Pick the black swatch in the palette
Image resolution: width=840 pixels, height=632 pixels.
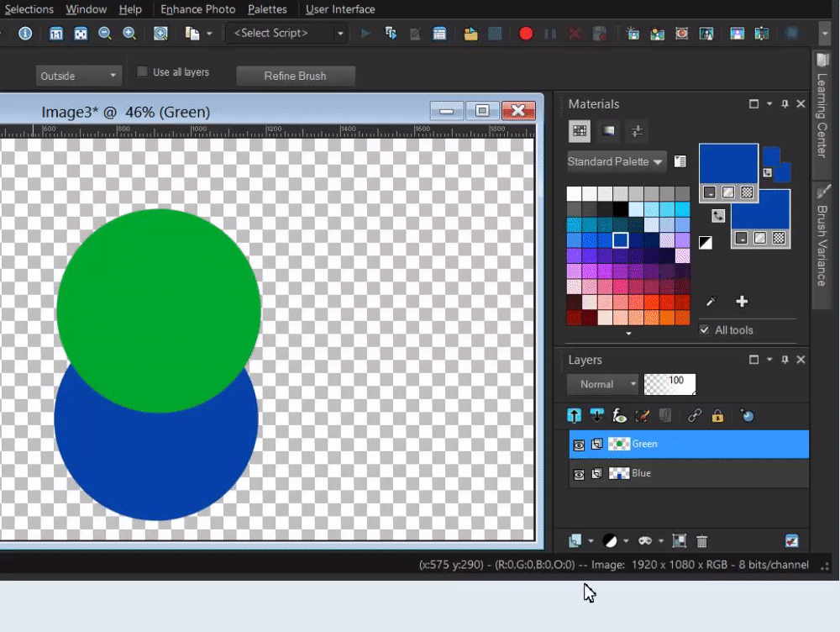pyautogui.click(x=620, y=209)
